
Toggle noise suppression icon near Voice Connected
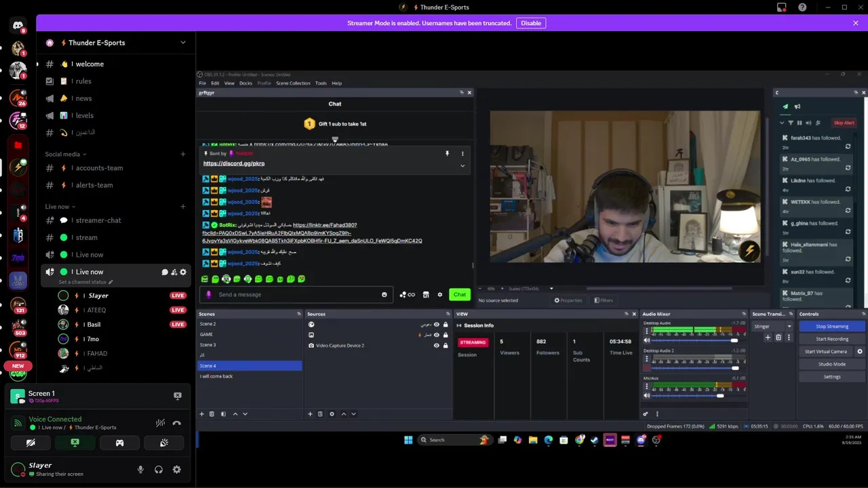(x=160, y=423)
